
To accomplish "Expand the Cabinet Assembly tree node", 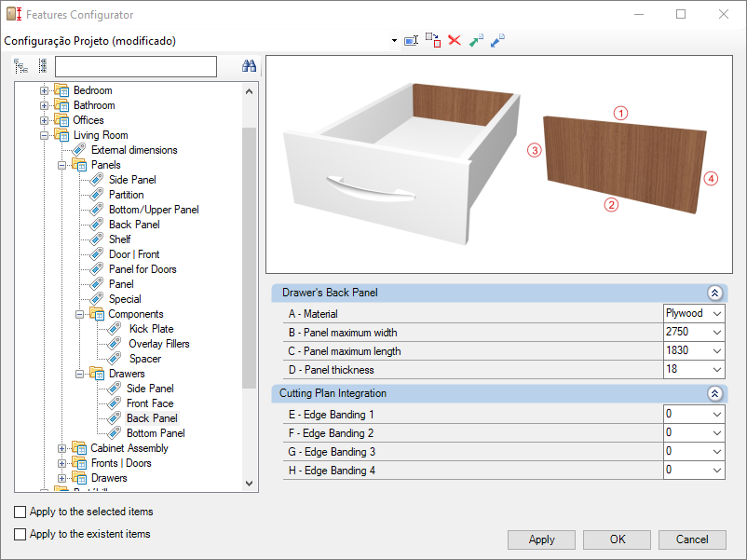I will tap(61, 448).
